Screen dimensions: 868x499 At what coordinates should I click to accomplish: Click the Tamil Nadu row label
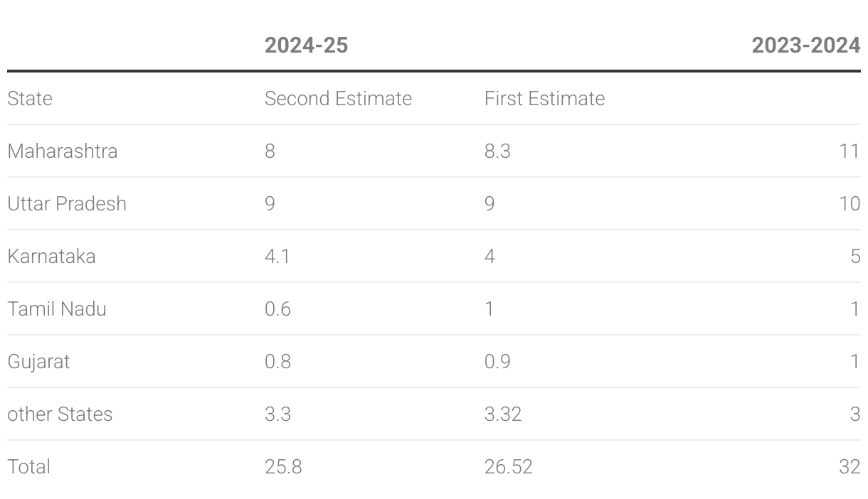(x=57, y=308)
